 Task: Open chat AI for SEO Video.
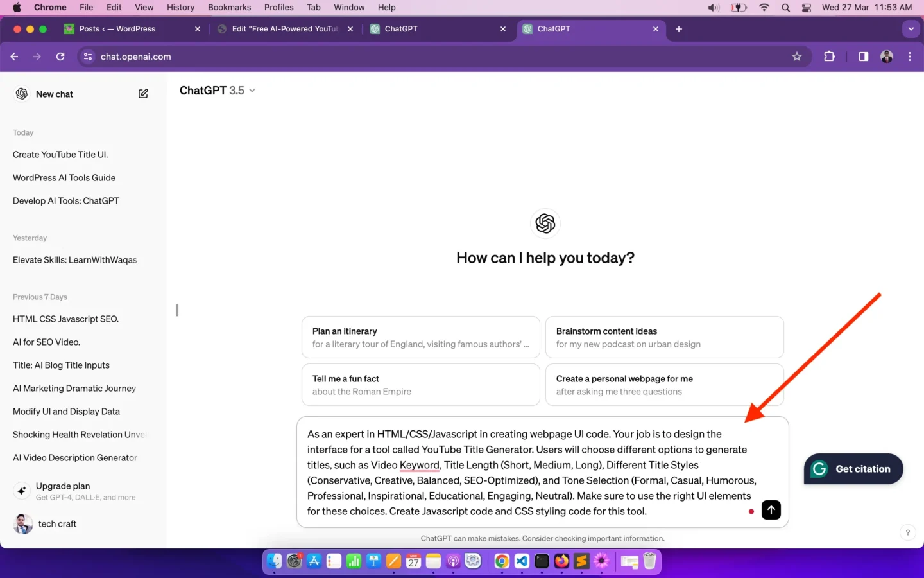(x=46, y=342)
